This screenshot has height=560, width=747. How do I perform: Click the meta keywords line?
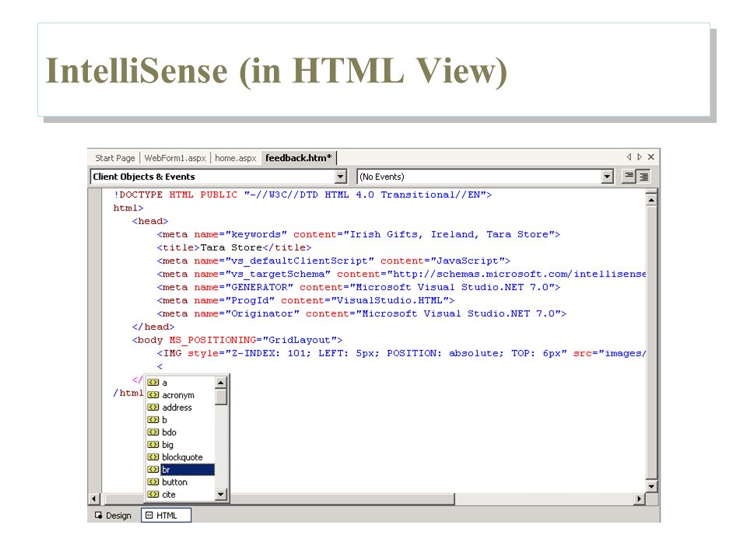[x=358, y=234]
